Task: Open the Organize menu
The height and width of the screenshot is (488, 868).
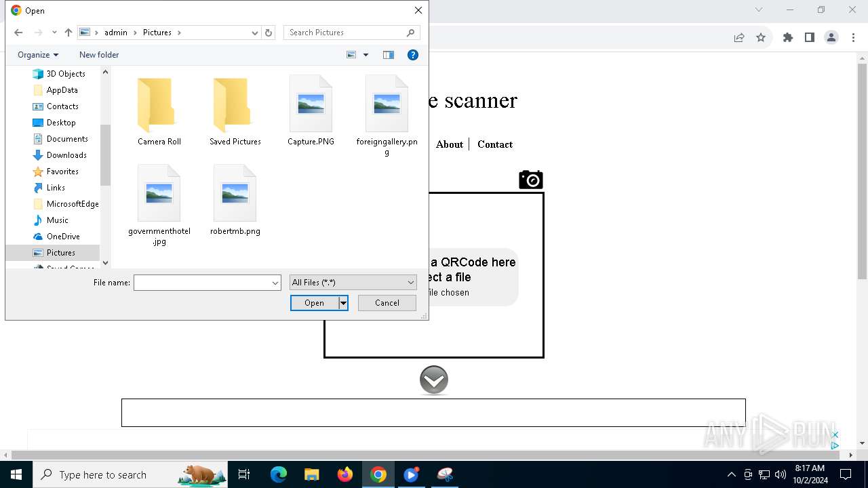Action: [x=38, y=55]
